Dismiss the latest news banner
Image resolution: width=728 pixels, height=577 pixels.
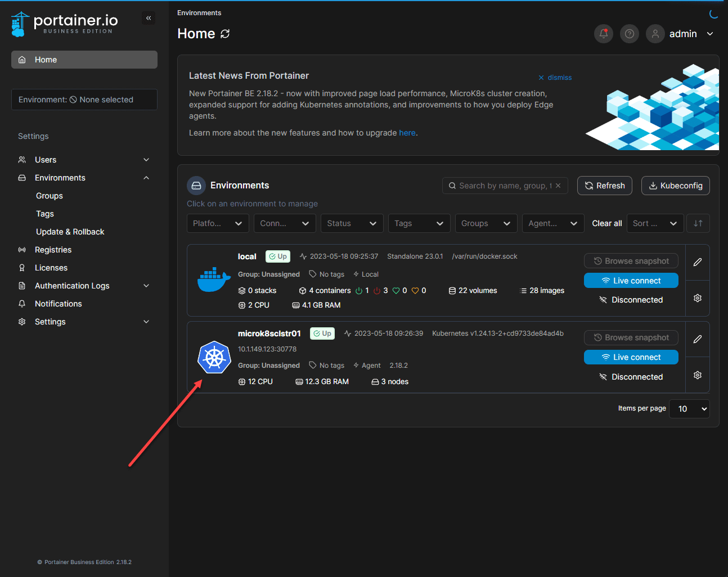tap(555, 78)
